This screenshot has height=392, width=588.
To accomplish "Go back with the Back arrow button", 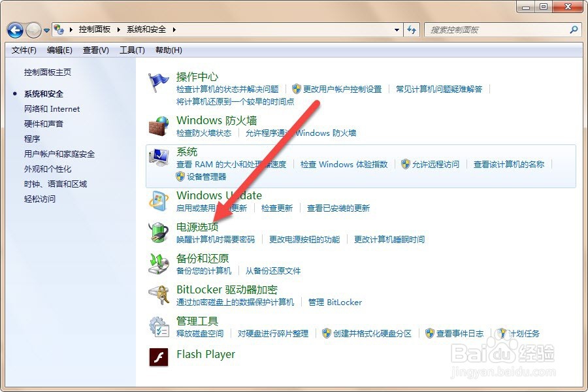I will click(15, 30).
